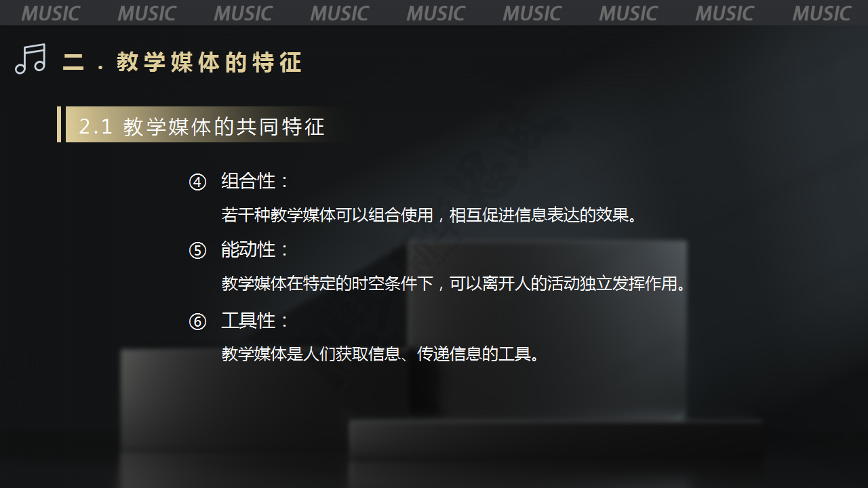The image size is (868, 488).
Task: Click the third MUSIC label in header
Action: pos(243,14)
